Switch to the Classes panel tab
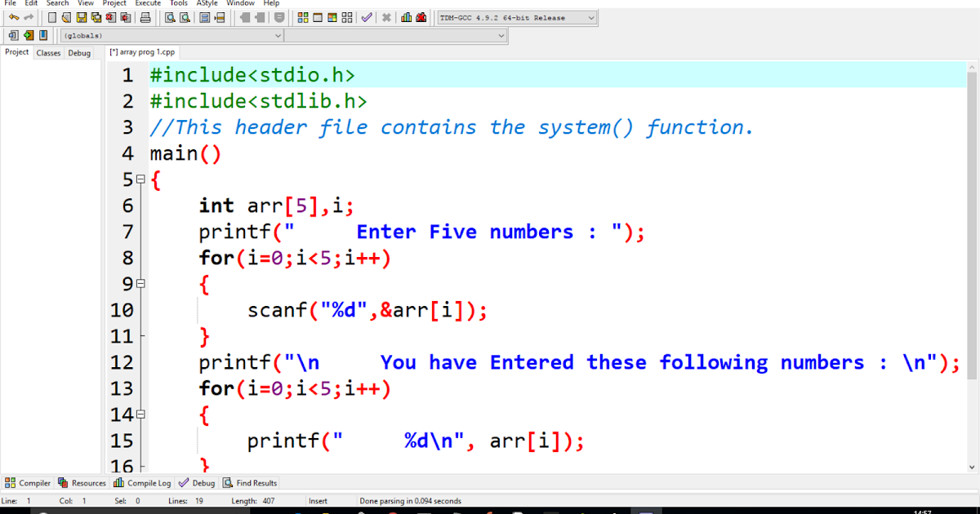Screen dimensions: 980x514 pyautogui.click(x=48, y=52)
